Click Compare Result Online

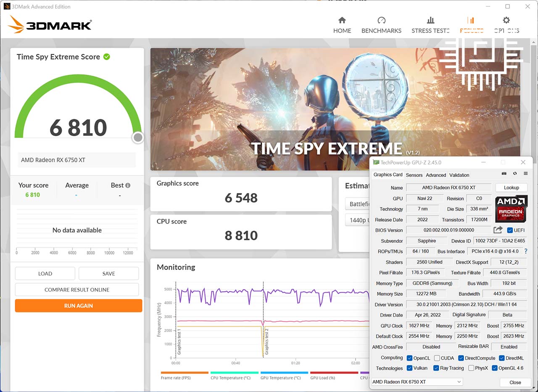[x=77, y=289]
